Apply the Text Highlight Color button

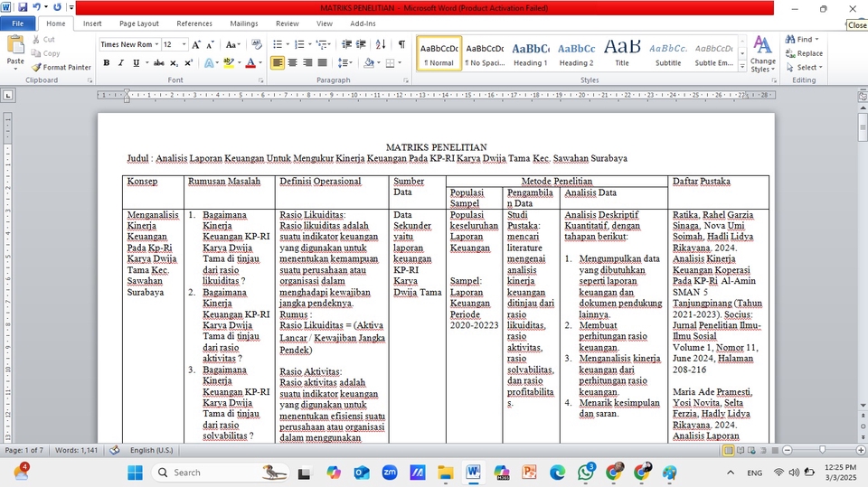point(228,63)
